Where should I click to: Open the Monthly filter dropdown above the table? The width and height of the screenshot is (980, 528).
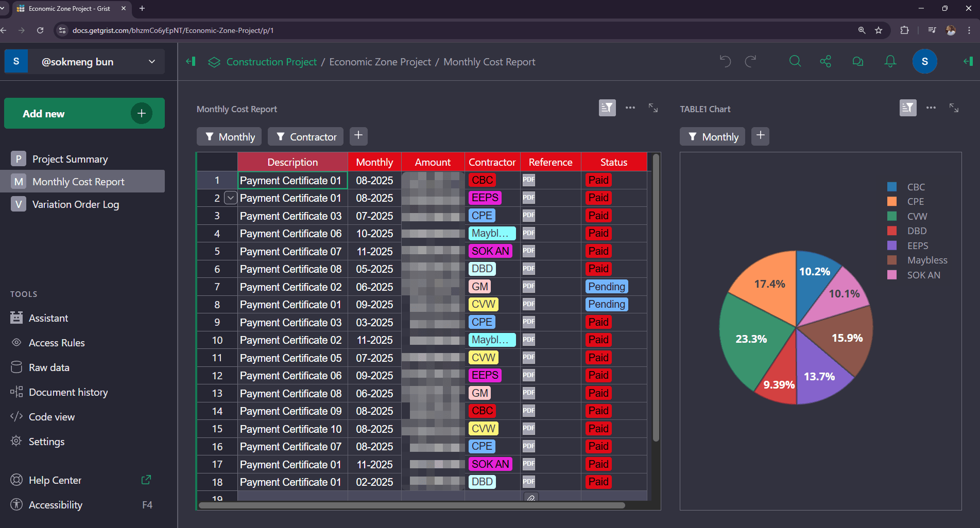(229, 136)
